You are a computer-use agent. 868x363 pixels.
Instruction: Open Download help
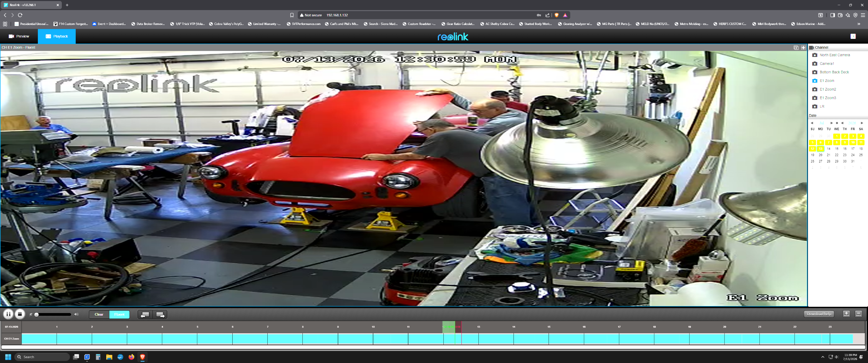coord(819,314)
